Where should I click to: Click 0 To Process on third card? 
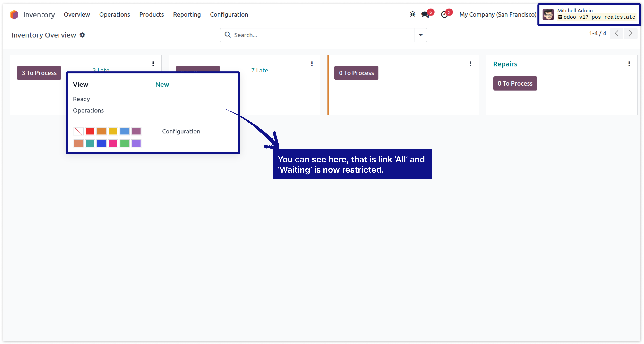(x=356, y=73)
